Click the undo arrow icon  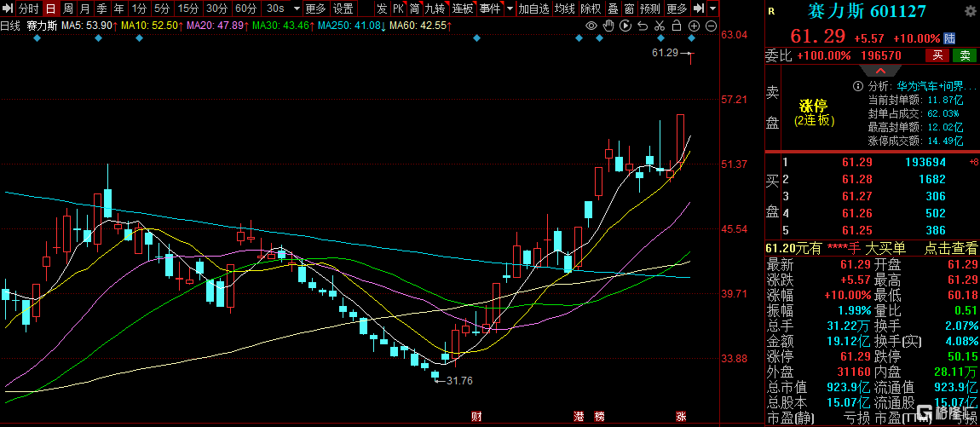[643, 26]
